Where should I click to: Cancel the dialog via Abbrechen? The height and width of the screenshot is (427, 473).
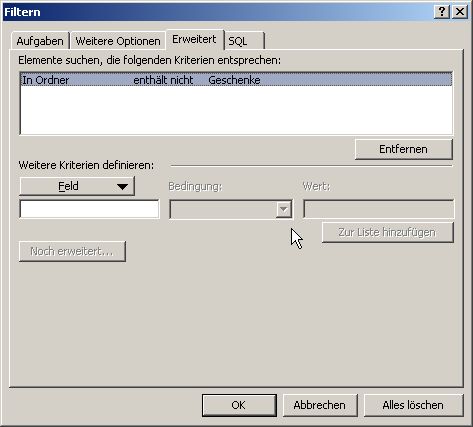(x=320, y=405)
